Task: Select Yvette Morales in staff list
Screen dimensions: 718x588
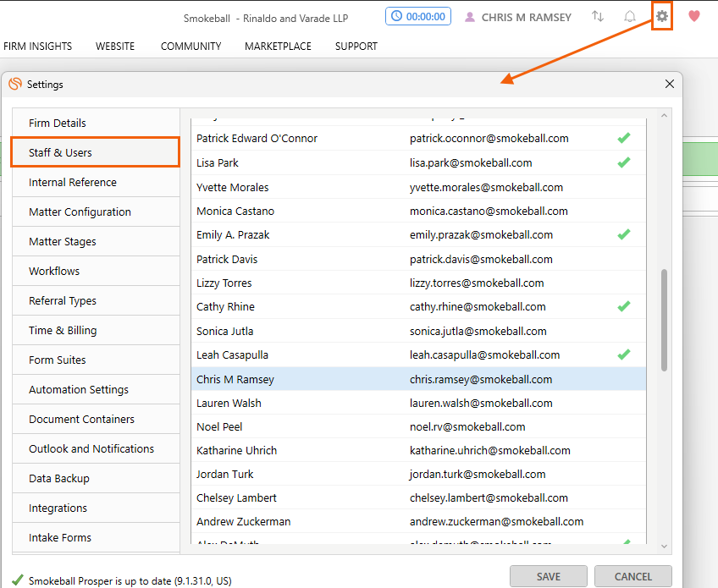Action: point(418,187)
